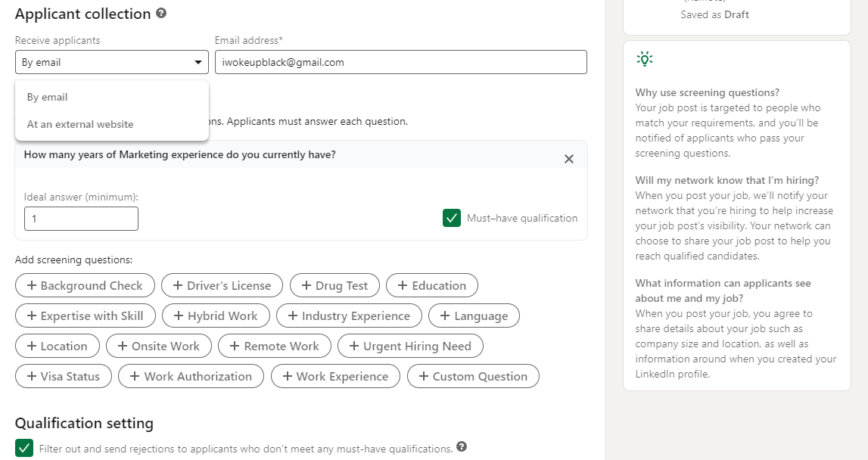Add Remote Work screening question
This screenshot has width=868, height=460.
274,346
